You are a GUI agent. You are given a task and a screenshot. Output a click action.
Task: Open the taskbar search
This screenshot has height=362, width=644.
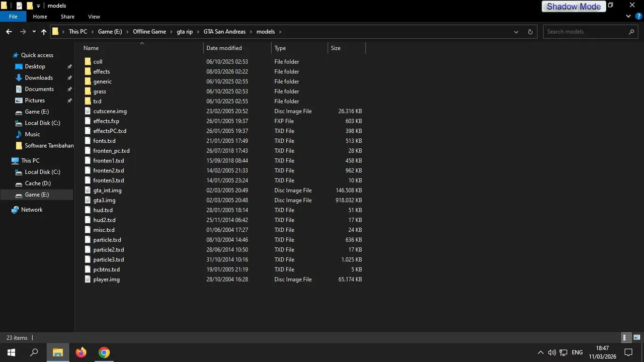pos(34,352)
